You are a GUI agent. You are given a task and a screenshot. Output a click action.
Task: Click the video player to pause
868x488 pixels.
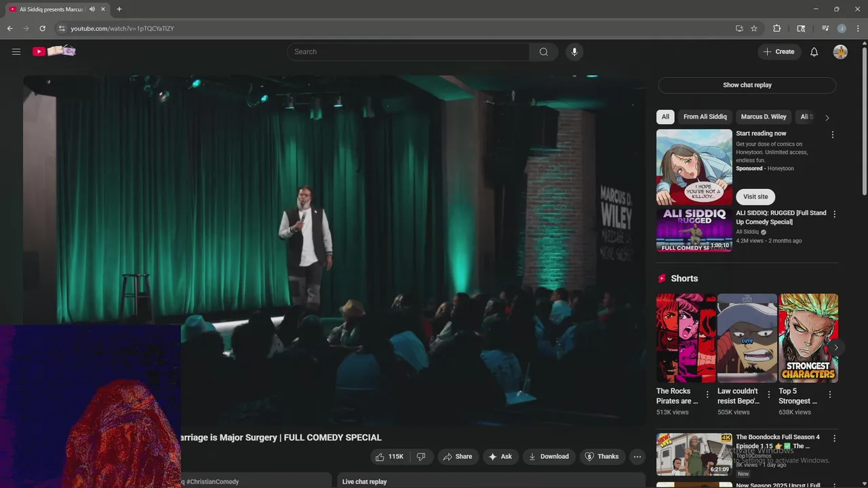click(x=334, y=250)
